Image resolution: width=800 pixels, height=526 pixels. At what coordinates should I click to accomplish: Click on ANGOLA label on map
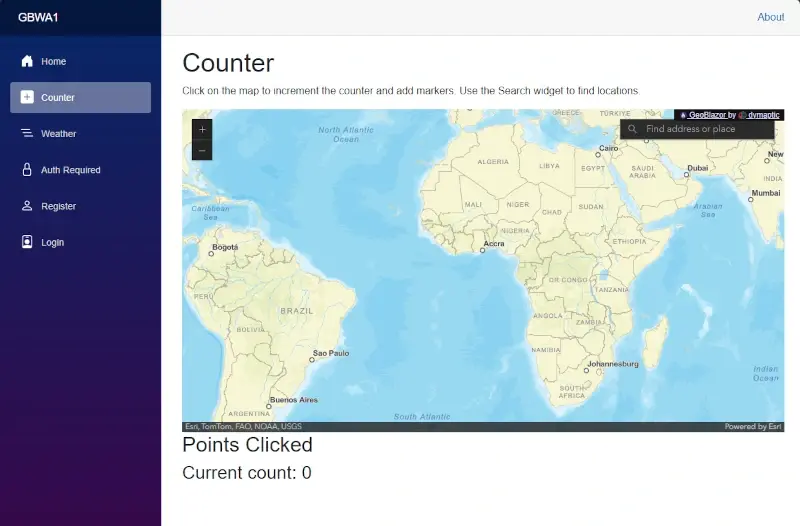[547, 316]
